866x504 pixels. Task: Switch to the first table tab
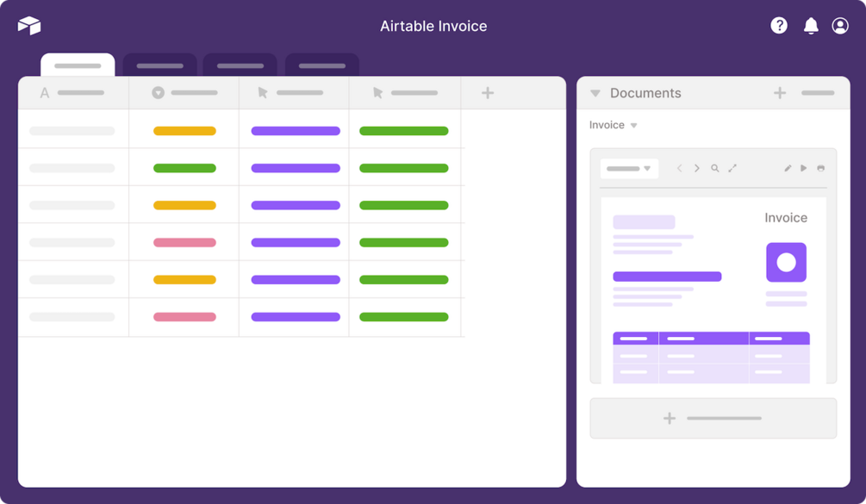78,65
